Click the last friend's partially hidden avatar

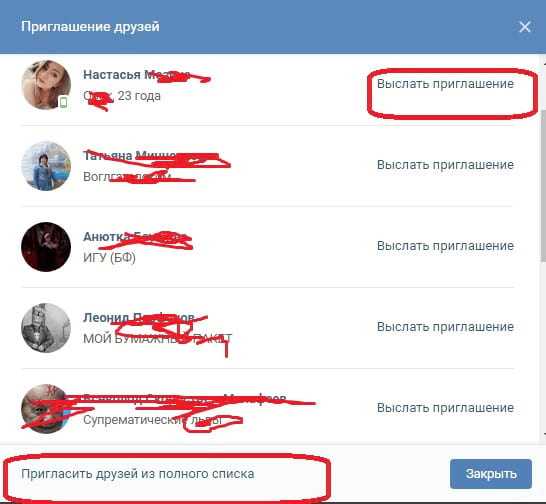click(46, 409)
